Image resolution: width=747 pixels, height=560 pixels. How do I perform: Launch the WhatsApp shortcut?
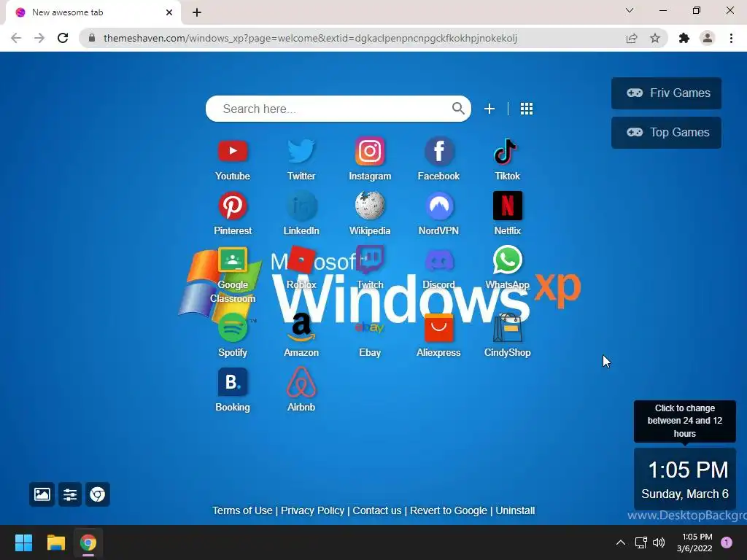[x=508, y=260]
